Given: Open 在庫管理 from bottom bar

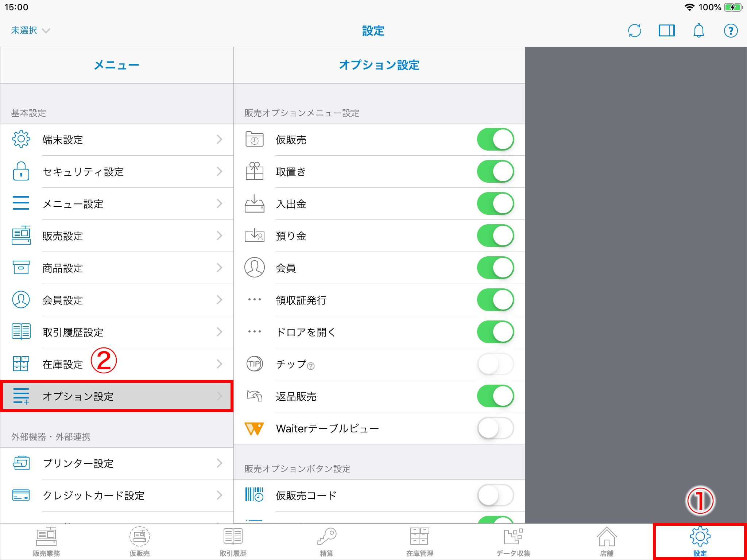Looking at the screenshot, I should point(420,541).
